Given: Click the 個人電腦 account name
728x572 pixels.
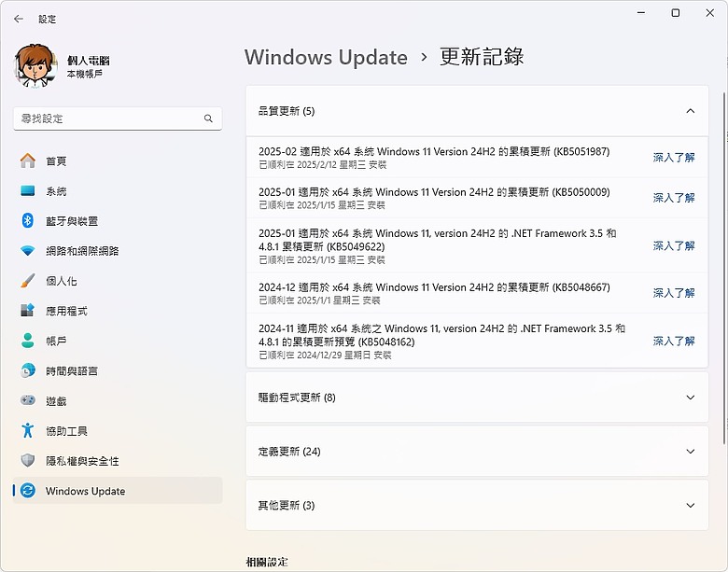Looking at the screenshot, I should click(89, 61).
